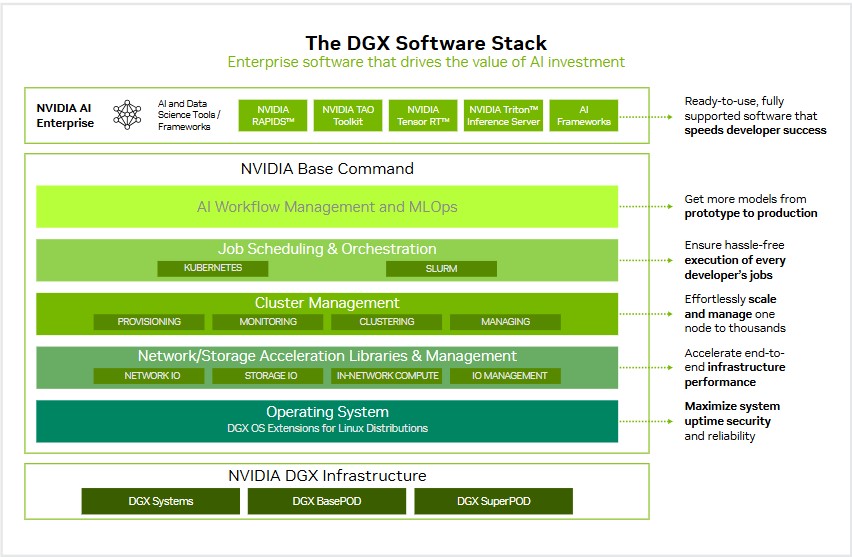The image size is (852, 557).
Task: Click the Effortlessly scale and manage description
Action: pos(735,314)
